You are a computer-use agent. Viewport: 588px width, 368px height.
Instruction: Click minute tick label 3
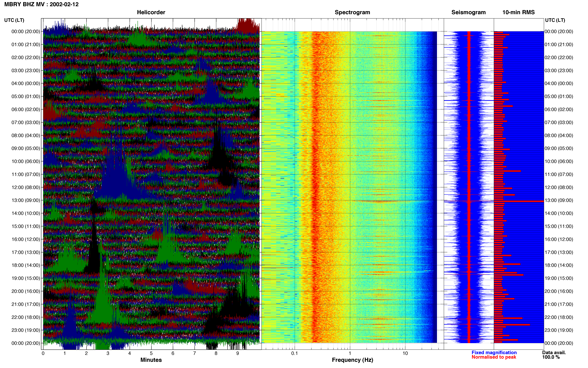pos(108,353)
